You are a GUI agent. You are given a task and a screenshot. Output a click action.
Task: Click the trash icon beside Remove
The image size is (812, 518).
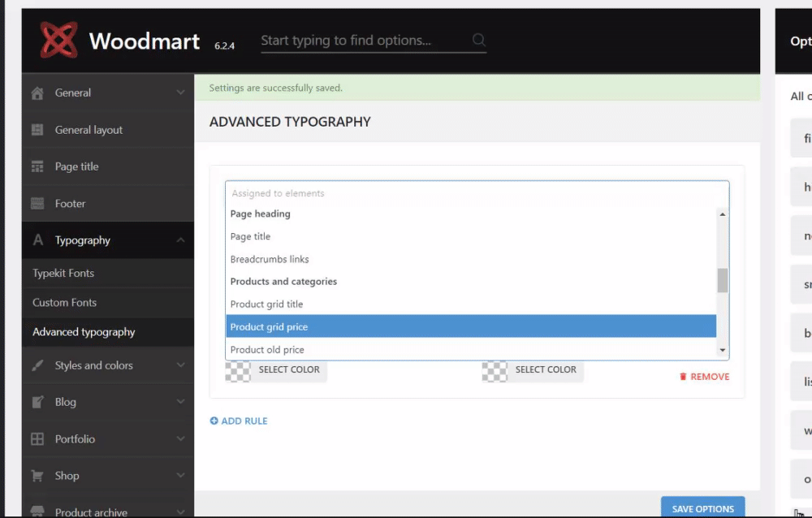pos(683,377)
